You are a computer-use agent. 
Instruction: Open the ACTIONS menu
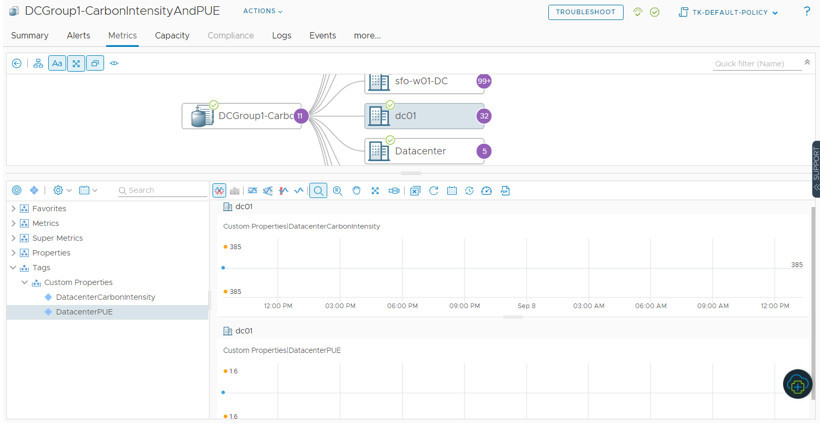[262, 12]
